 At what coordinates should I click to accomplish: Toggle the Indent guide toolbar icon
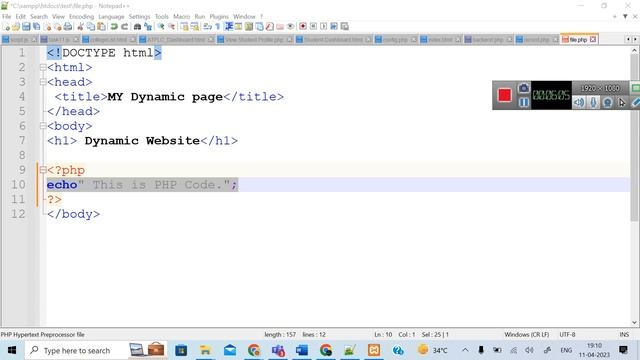coord(229,27)
